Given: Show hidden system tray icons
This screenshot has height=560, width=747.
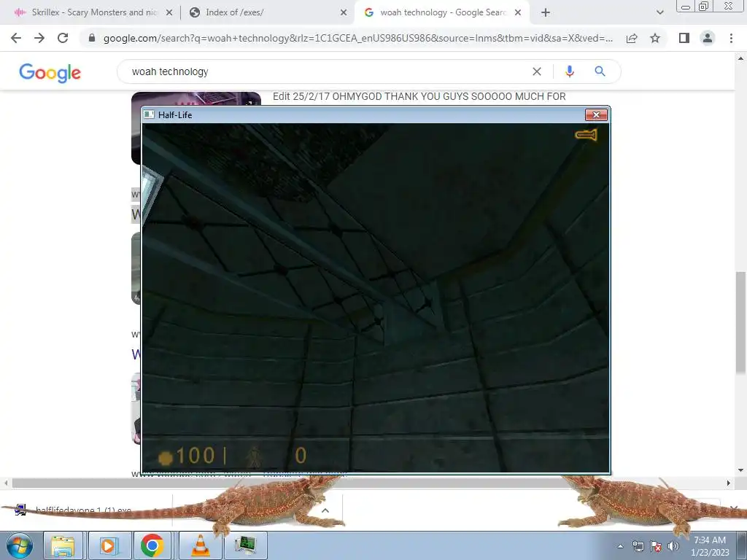Looking at the screenshot, I should point(620,547).
